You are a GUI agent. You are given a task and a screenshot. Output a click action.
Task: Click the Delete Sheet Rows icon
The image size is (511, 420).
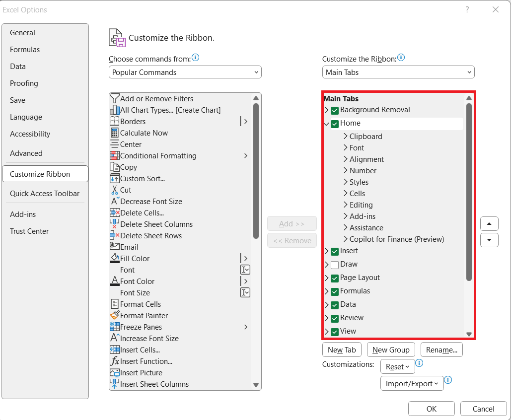114,235
